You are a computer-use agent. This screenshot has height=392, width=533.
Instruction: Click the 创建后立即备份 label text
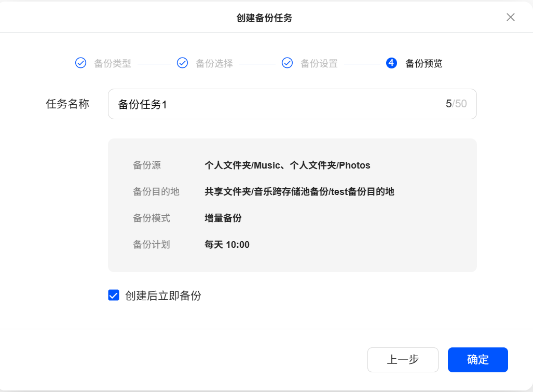click(163, 296)
